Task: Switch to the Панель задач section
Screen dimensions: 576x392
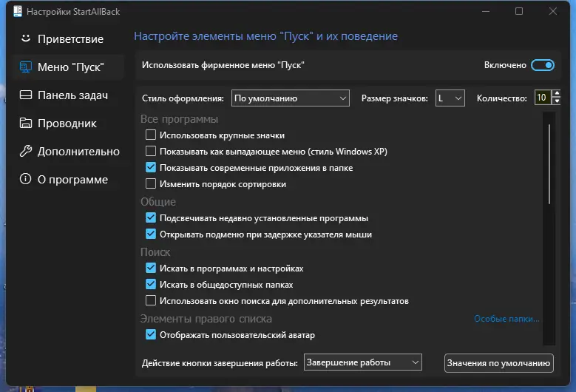Action: coord(68,95)
